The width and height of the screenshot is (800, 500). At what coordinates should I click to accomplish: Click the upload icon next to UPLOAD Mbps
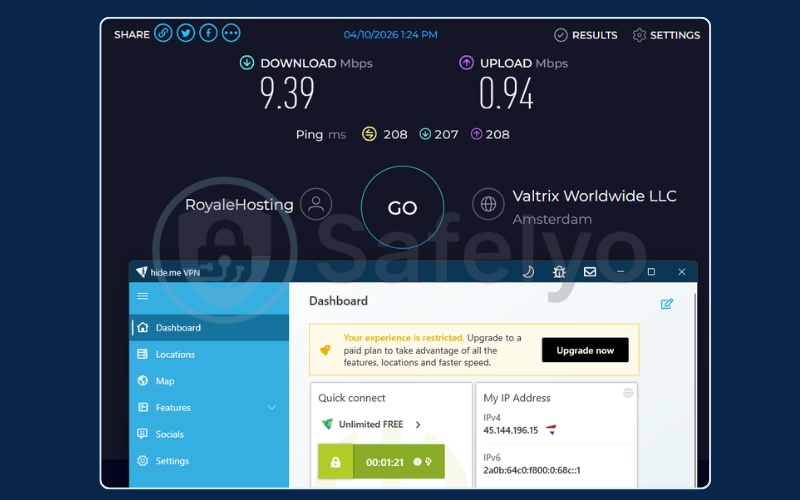pyautogui.click(x=466, y=63)
